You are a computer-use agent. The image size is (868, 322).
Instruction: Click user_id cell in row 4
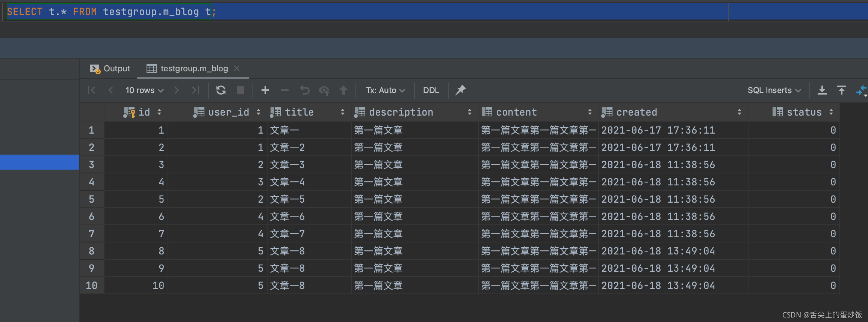pyautogui.click(x=218, y=182)
